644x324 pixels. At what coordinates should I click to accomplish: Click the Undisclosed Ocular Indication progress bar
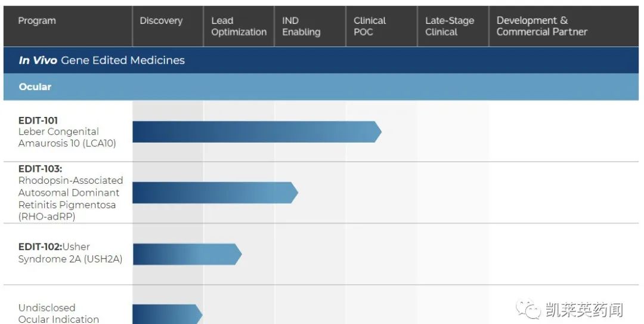(167, 314)
